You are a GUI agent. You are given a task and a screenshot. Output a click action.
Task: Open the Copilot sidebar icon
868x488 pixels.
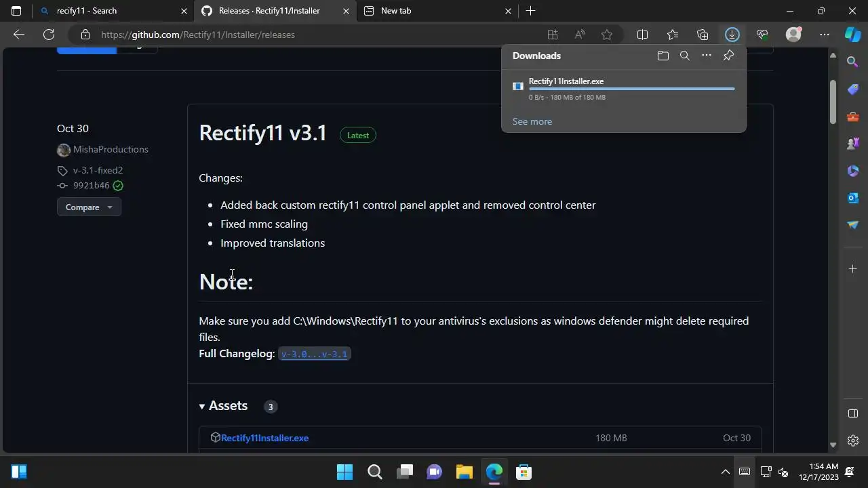coord(852,35)
